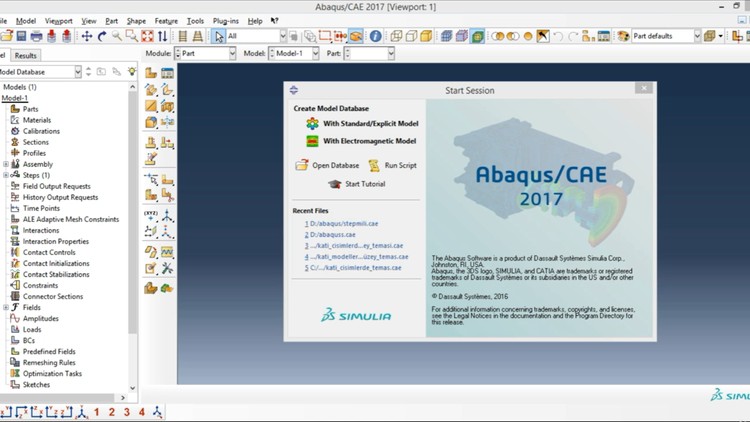The height and width of the screenshot is (422, 750).
Task: Open the Plug-ins menu
Action: (x=225, y=21)
